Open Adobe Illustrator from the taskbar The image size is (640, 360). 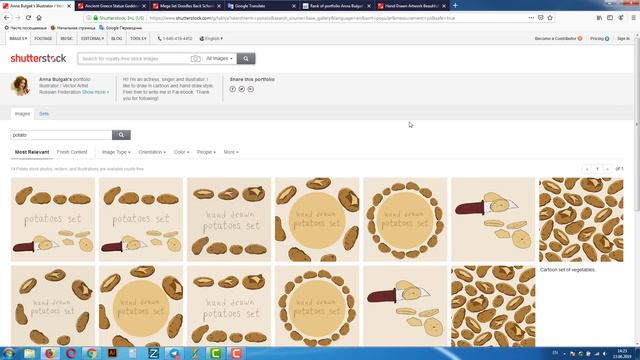[112, 353]
